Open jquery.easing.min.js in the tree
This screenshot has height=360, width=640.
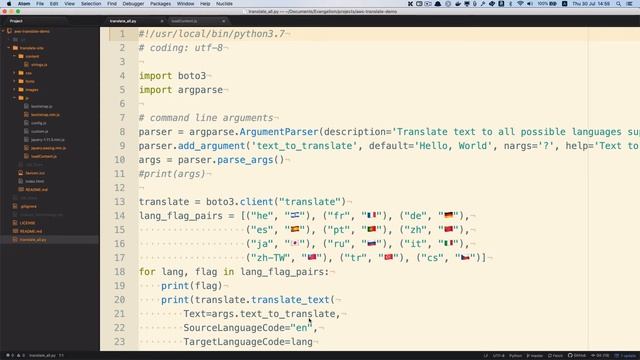tap(48, 148)
